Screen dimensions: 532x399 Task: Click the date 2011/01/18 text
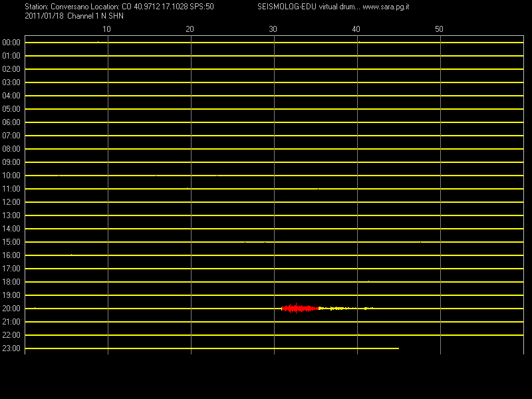[x=44, y=16]
